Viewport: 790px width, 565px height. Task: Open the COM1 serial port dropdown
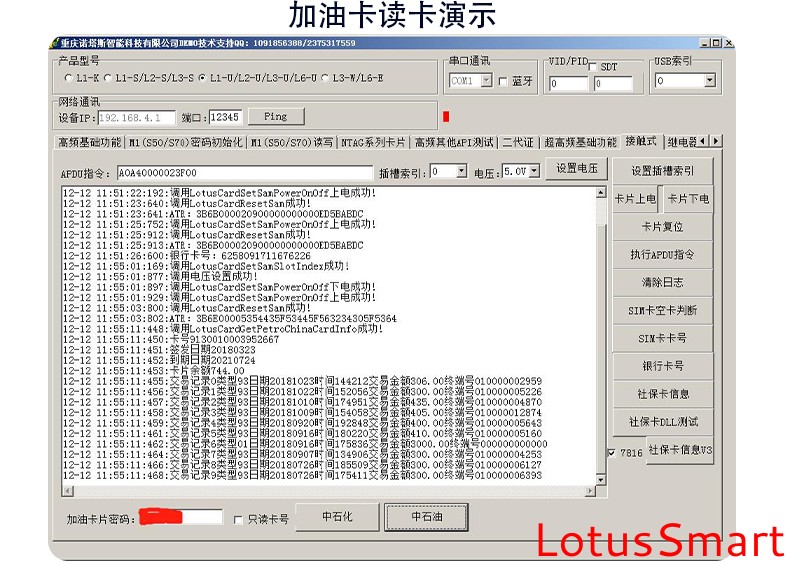[486, 81]
